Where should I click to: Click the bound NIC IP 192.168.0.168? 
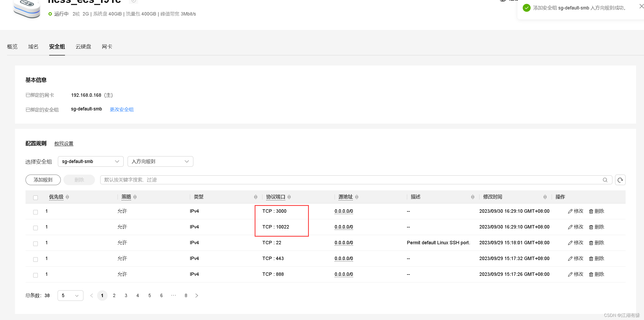pyautogui.click(x=86, y=95)
